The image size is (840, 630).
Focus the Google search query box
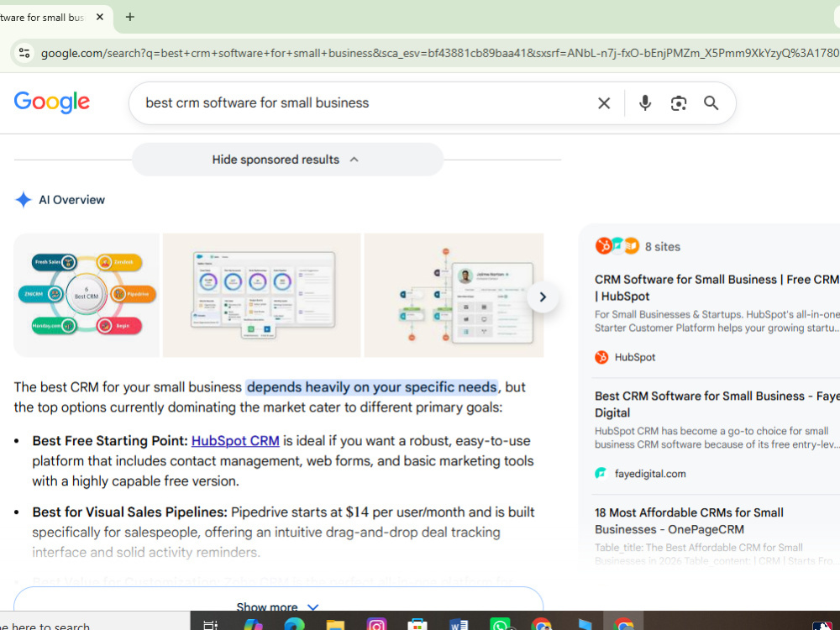point(365,102)
